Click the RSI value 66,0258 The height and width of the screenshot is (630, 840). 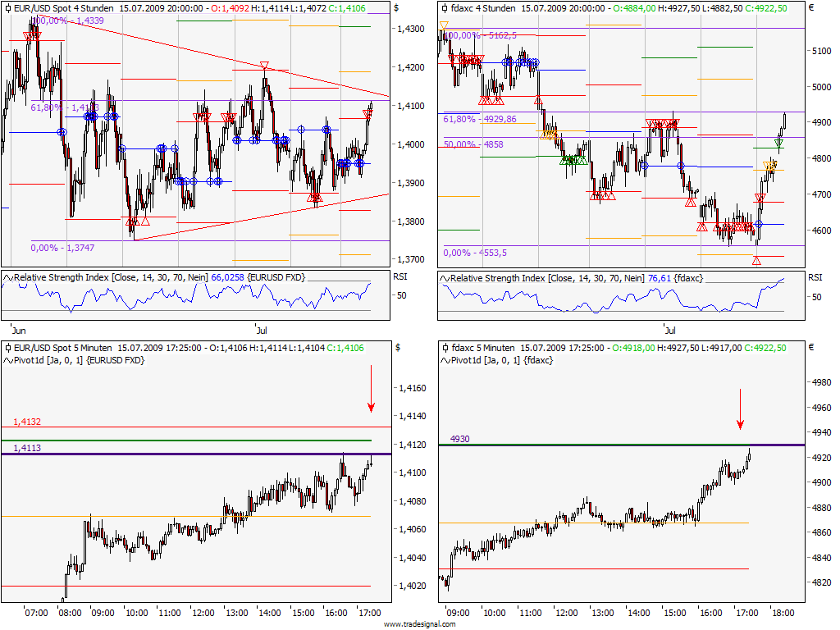(228, 277)
